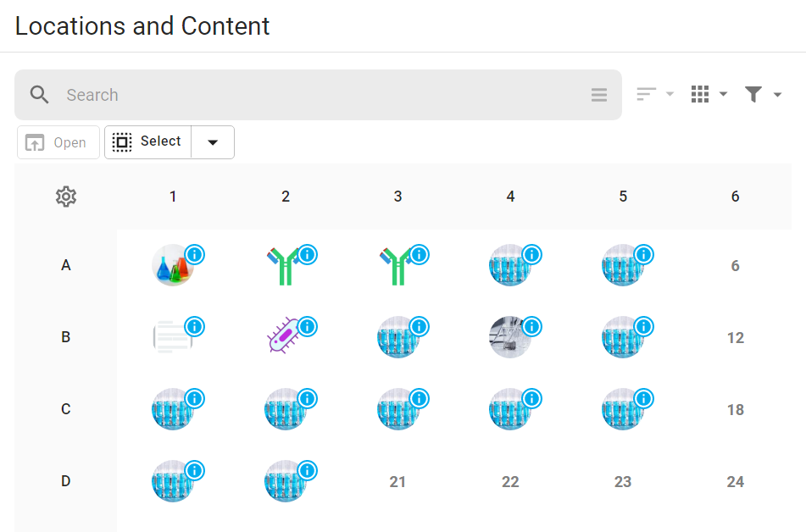Screen dimensions: 806x532
Task: Open the grid settings gear icon
Action: [x=66, y=197]
